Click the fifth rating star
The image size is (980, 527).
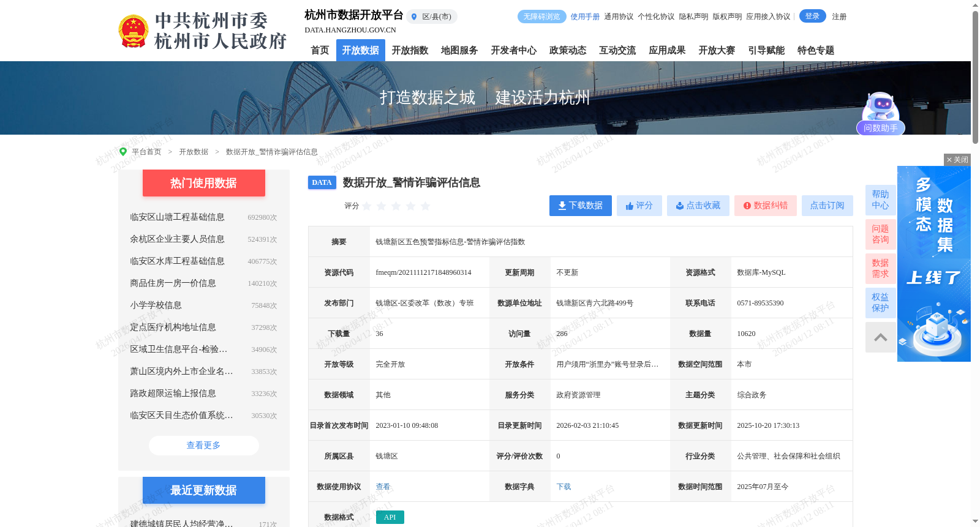click(426, 206)
